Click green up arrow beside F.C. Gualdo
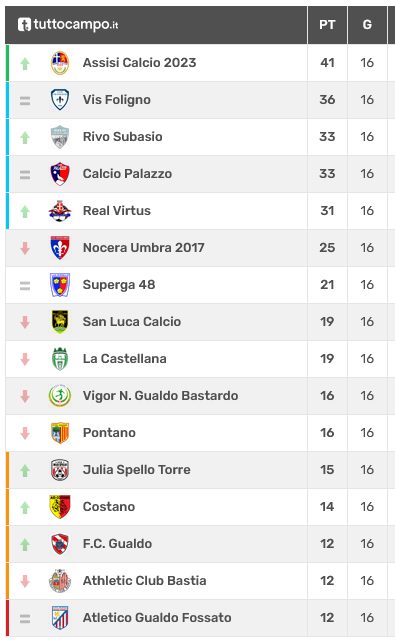 click(x=25, y=545)
